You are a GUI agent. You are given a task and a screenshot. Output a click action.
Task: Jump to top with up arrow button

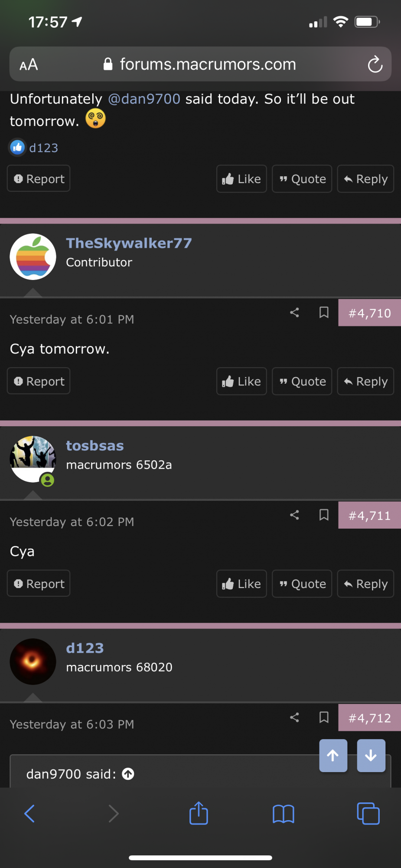click(333, 756)
